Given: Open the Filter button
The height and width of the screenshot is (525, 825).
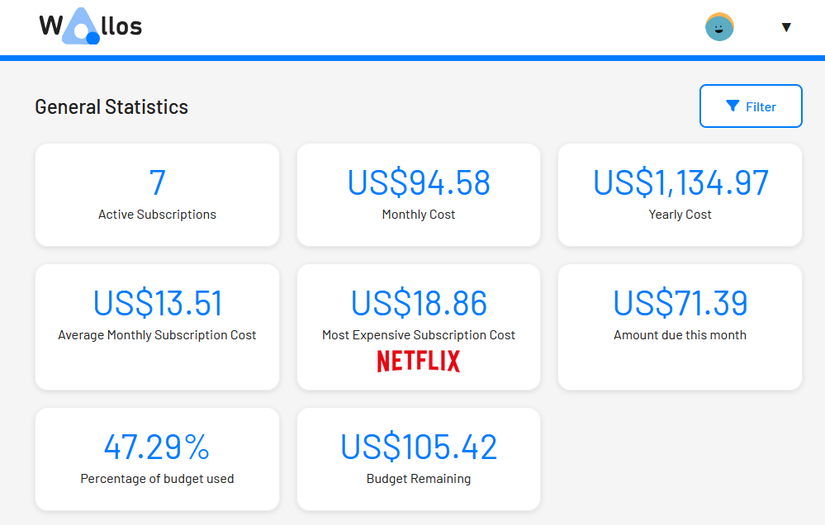Looking at the screenshot, I should point(750,106).
